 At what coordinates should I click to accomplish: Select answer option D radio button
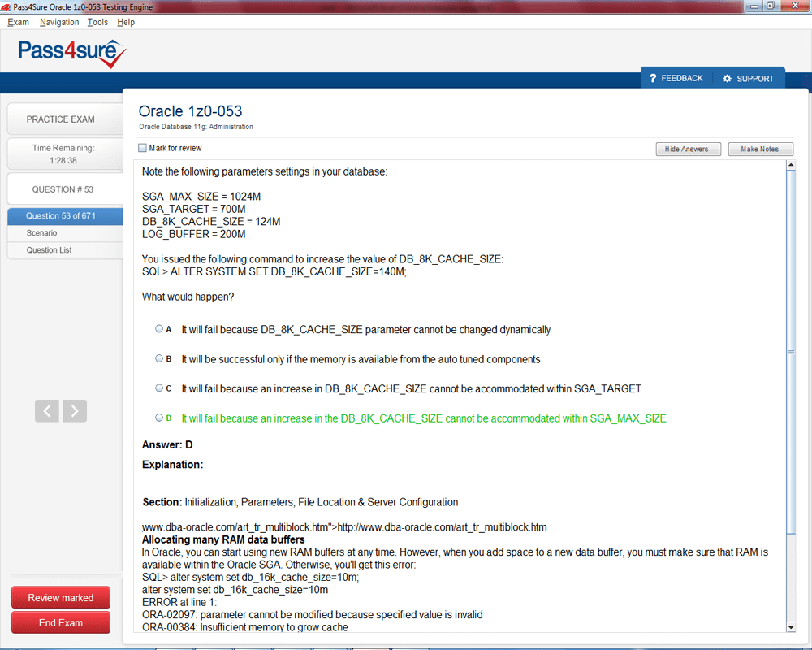(x=159, y=418)
